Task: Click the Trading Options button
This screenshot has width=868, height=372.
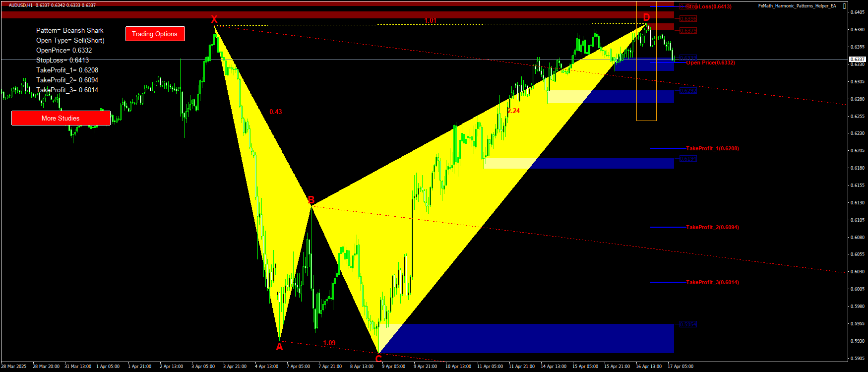Action: (x=155, y=34)
